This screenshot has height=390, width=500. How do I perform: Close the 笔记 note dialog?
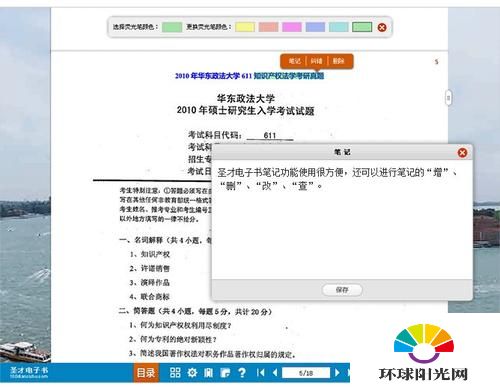pyautogui.click(x=462, y=153)
